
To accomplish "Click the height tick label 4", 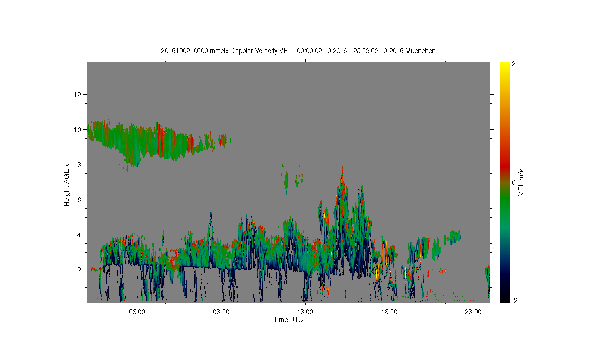I will point(80,235).
